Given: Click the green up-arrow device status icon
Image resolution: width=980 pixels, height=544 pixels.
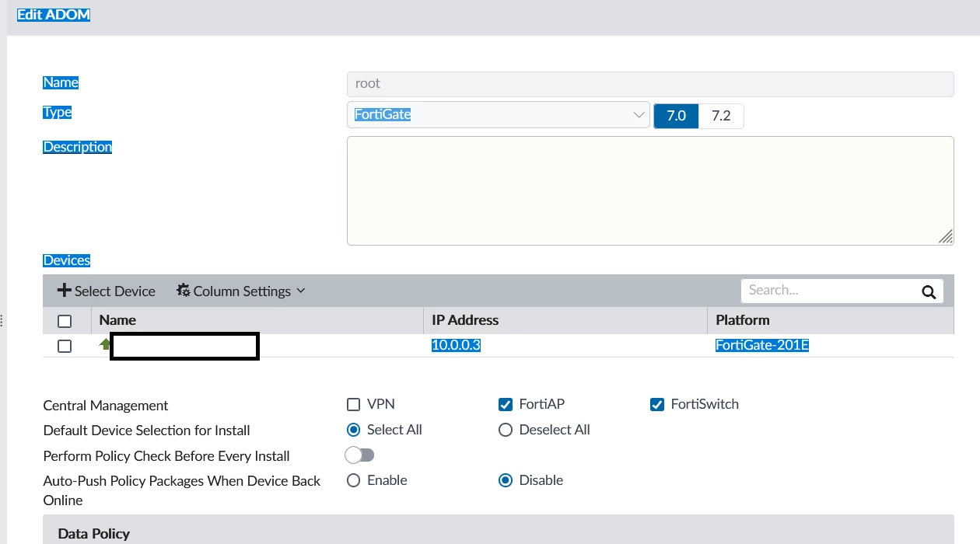Looking at the screenshot, I should click(105, 344).
